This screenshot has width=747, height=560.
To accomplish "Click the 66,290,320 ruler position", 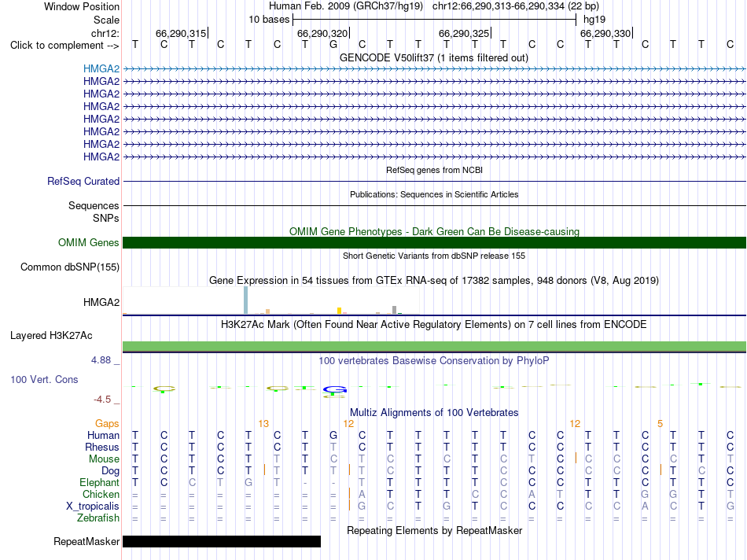I will coord(322,33).
